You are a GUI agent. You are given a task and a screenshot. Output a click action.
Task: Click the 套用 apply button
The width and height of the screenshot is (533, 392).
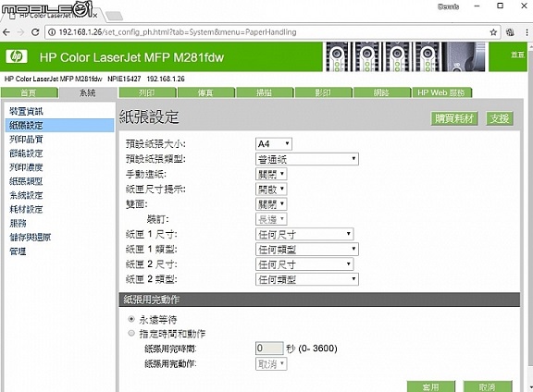(430, 386)
